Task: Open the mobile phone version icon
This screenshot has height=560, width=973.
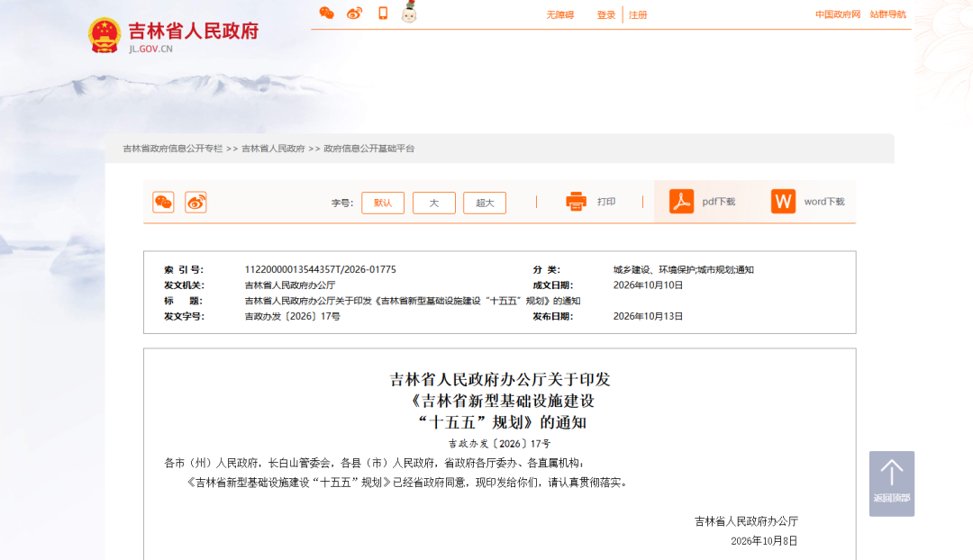Action: pyautogui.click(x=383, y=13)
